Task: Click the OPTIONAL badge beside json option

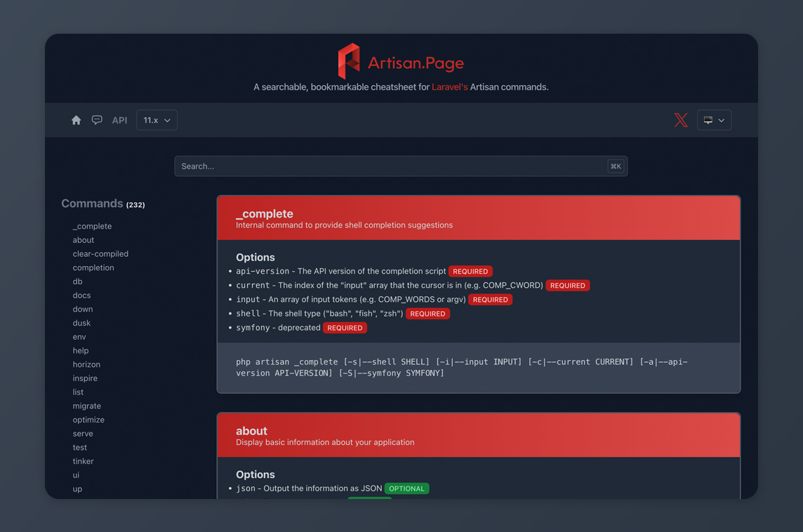Action: [x=406, y=488]
